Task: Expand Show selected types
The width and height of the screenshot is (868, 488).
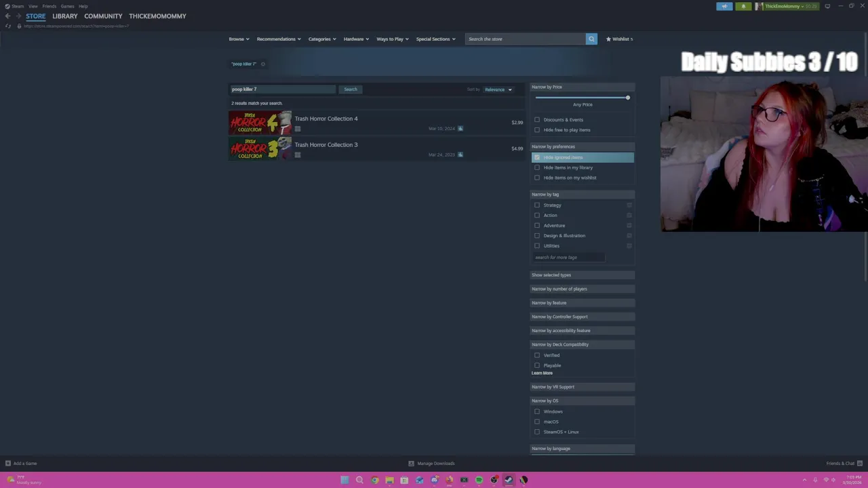Action: (x=583, y=275)
